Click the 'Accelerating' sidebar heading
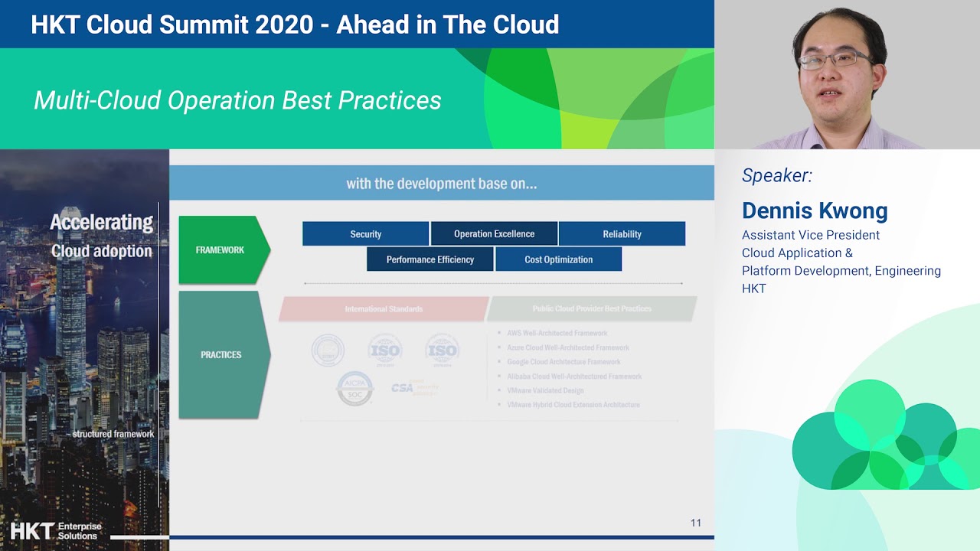The height and width of the screenshot is (551, 980). tap(101, 223)
